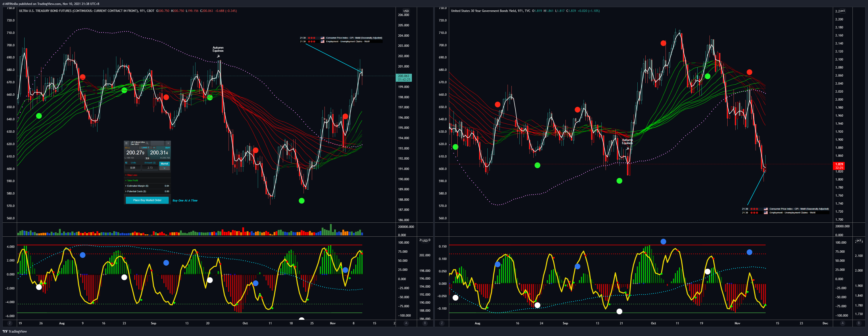Open the Level 1 dropdown arrow
Screen dimensions: 868x336
(154, 148)
